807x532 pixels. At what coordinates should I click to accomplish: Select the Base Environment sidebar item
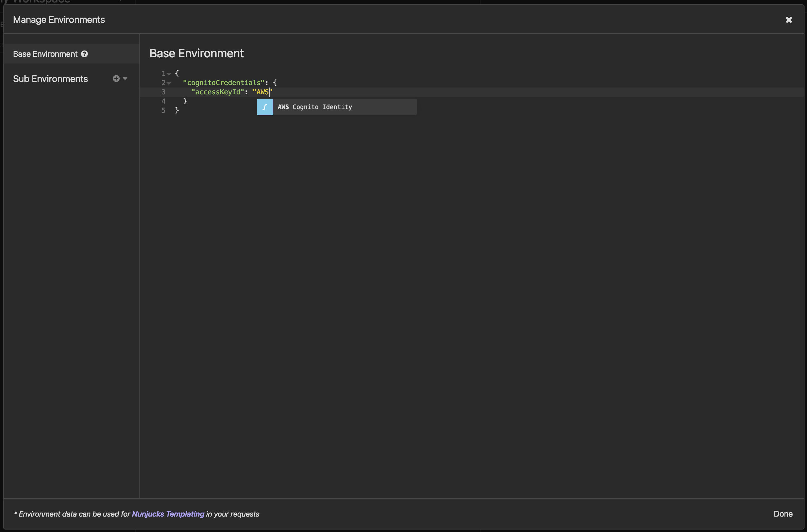point(45,54)
